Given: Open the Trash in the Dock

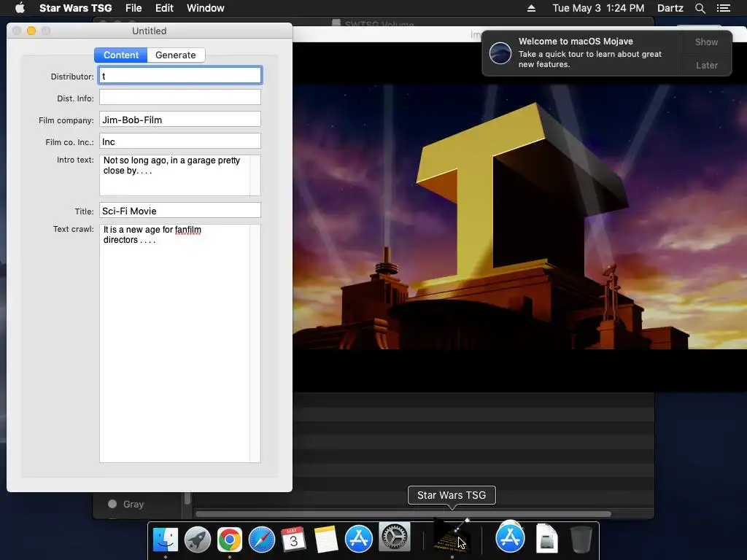Looking at the screenshot, I should coord(581,540).
